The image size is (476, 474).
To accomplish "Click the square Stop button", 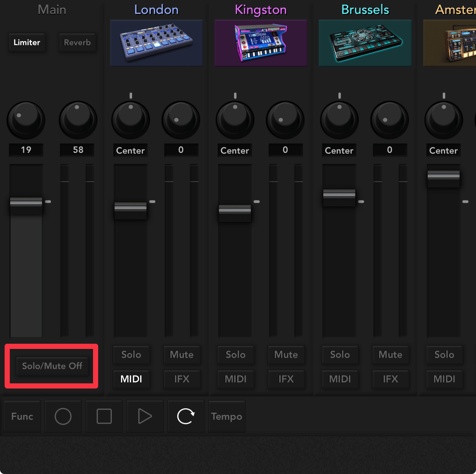I will 104,416.
